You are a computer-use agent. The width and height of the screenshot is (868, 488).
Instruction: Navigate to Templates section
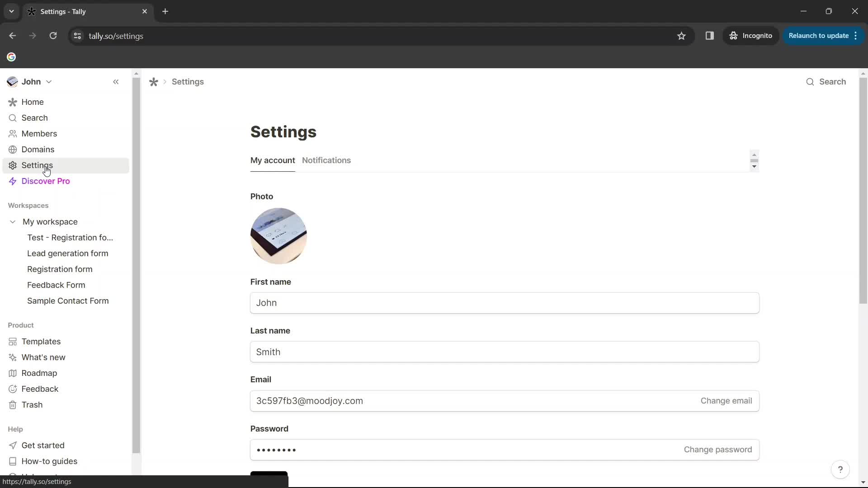[x=41, y=341]
